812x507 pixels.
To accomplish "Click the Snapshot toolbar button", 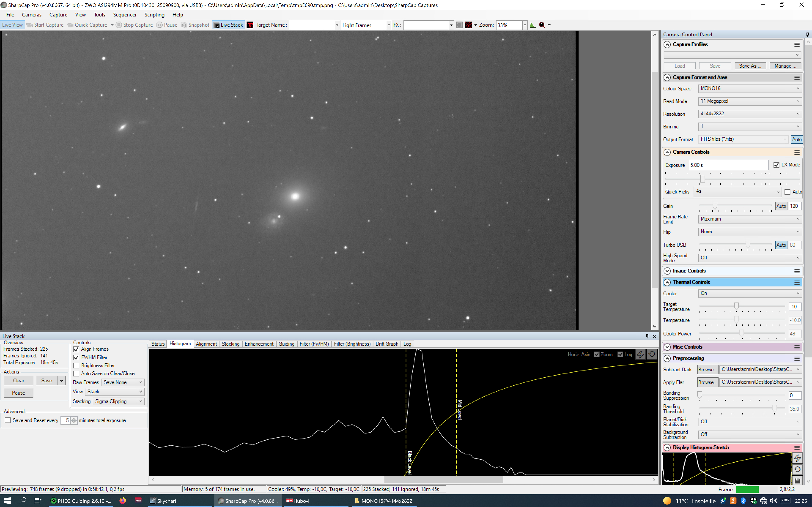I will 195,25.
